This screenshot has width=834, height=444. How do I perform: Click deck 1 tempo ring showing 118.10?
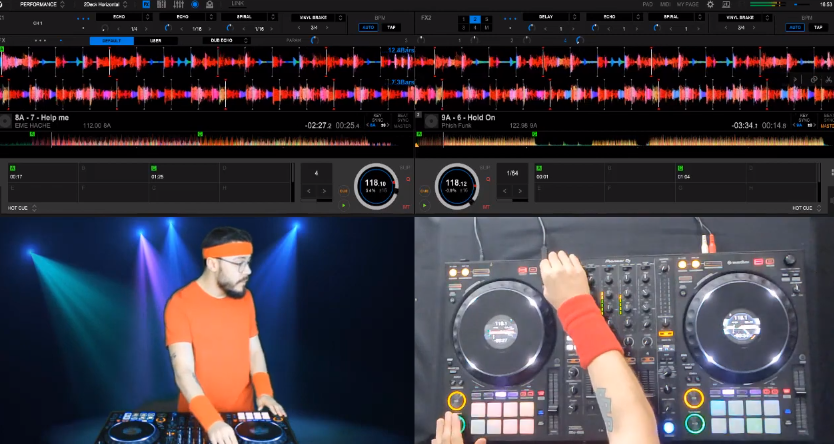[376, 186]
